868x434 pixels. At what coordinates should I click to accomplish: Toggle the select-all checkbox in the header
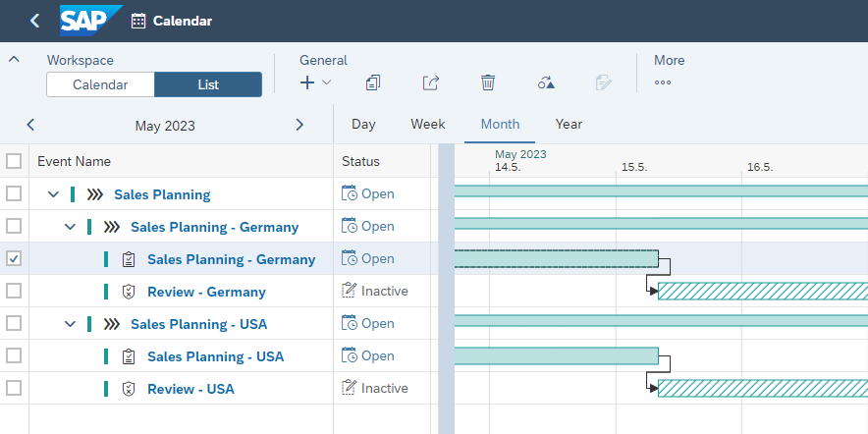click(x=14, y=161)
